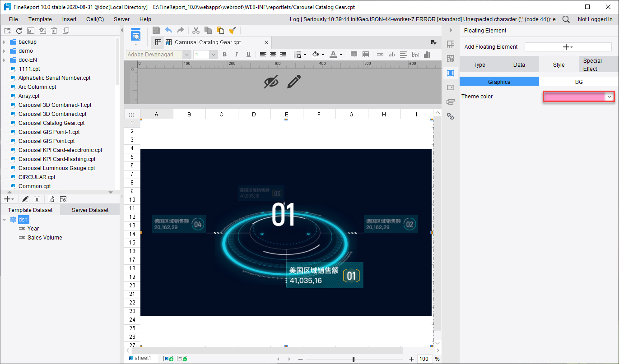Toggle the crossed-out eye visibility icon

(271, 82)
